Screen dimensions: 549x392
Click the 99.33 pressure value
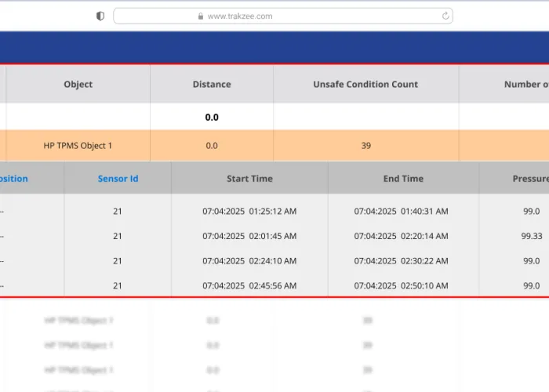[531, 236]
